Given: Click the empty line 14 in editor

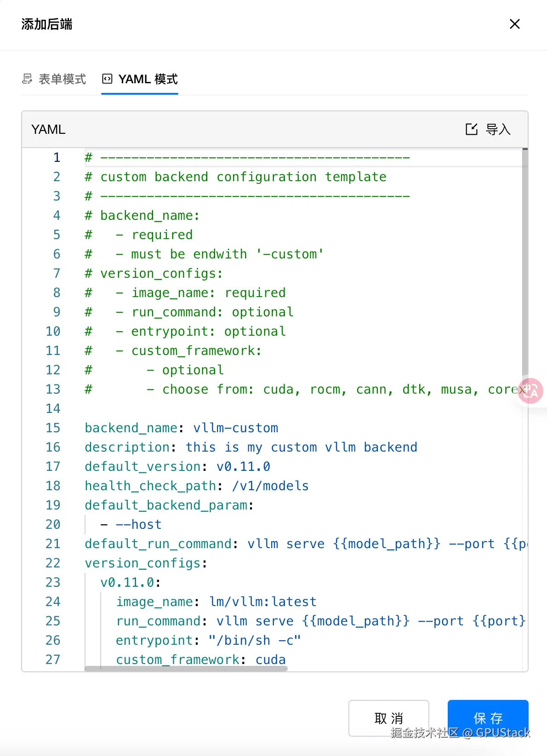Looking at the screenshot, I should (303, 408).
